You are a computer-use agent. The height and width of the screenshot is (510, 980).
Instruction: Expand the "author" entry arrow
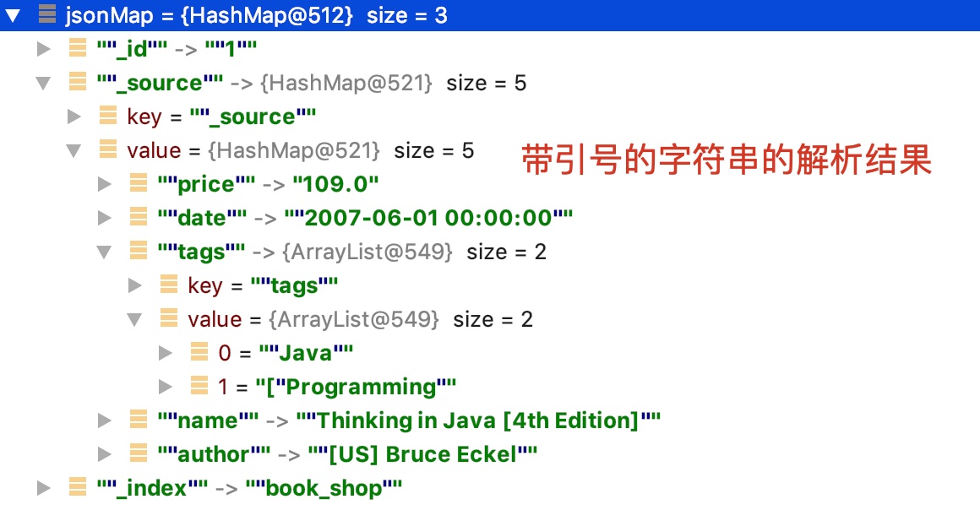tap(105, 454)
